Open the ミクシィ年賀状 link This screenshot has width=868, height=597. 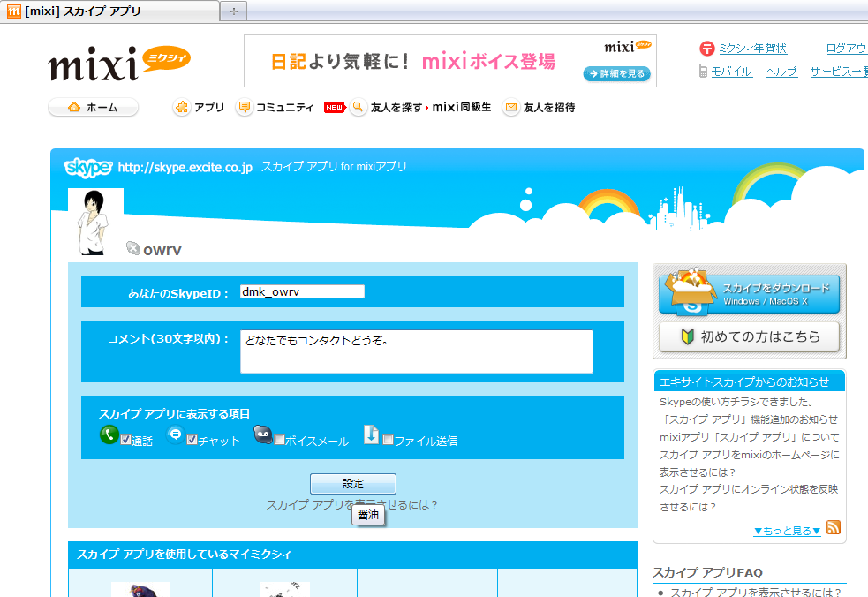752,49
